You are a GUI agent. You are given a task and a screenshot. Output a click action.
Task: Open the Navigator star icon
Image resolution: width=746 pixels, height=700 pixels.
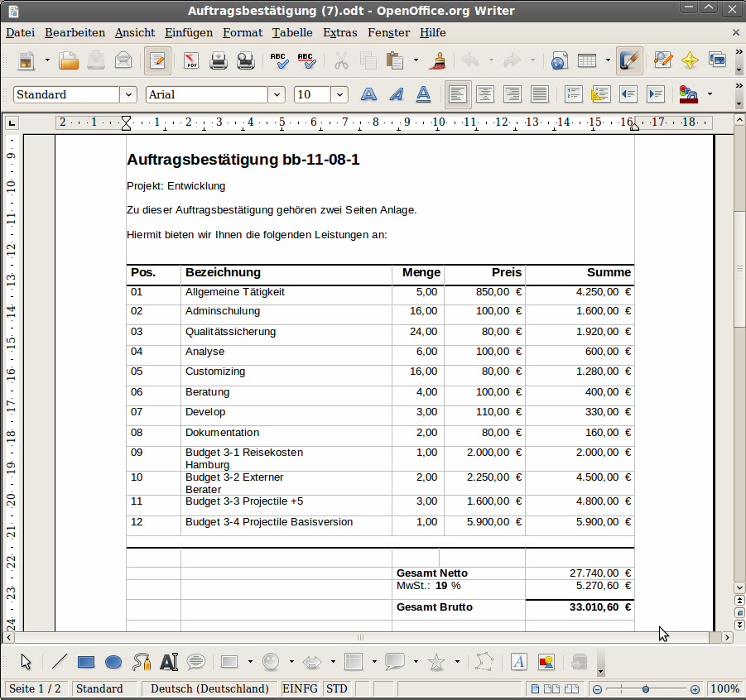tap(690, 60)
